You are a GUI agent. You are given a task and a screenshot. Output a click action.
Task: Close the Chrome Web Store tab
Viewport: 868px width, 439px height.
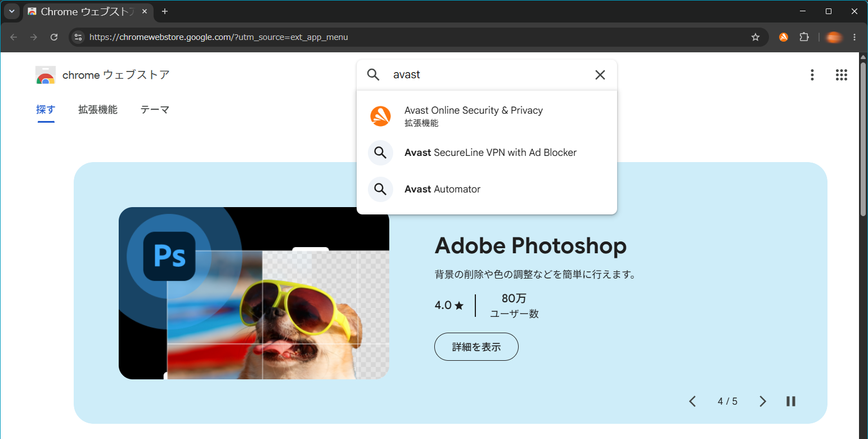[x=145, y=11]
